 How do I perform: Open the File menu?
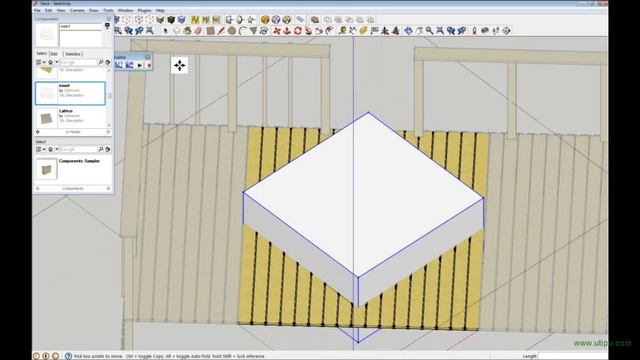(x=37, y=10)
